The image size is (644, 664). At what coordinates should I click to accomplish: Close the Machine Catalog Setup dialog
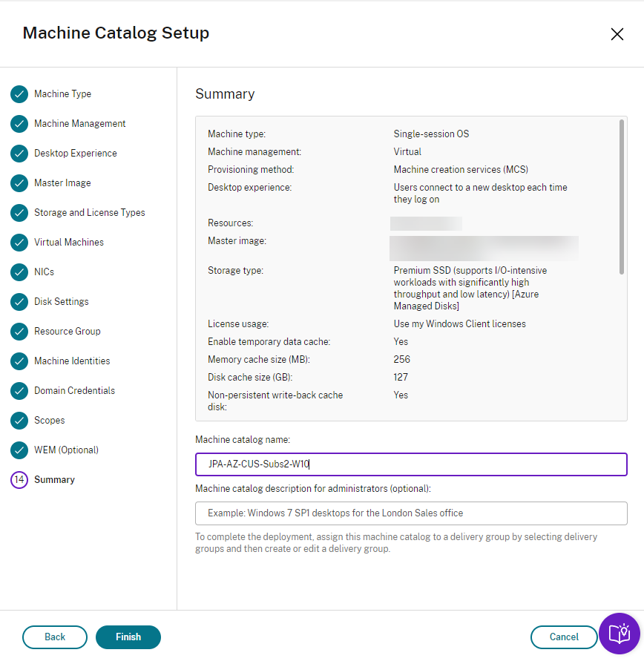point(617,34)
